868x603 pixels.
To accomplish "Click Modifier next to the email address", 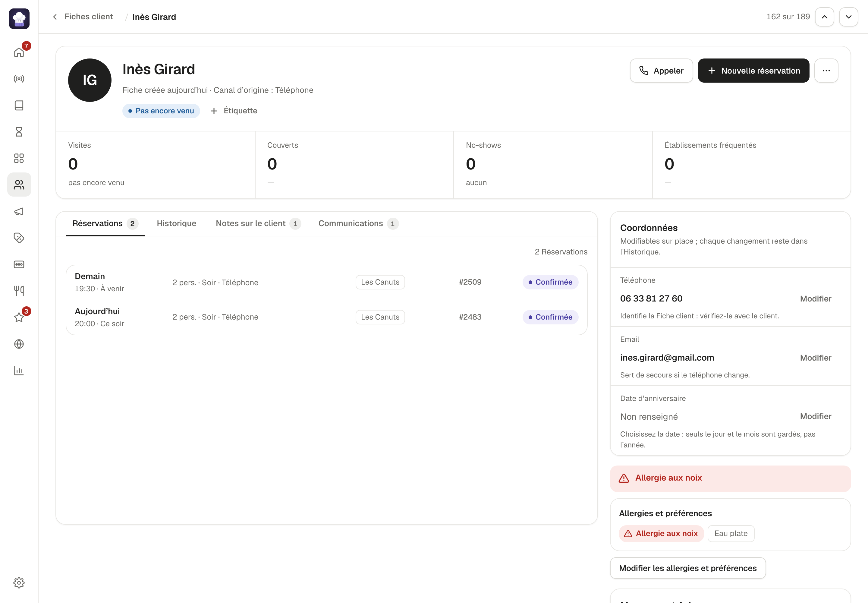I will [x=815, y=357].
